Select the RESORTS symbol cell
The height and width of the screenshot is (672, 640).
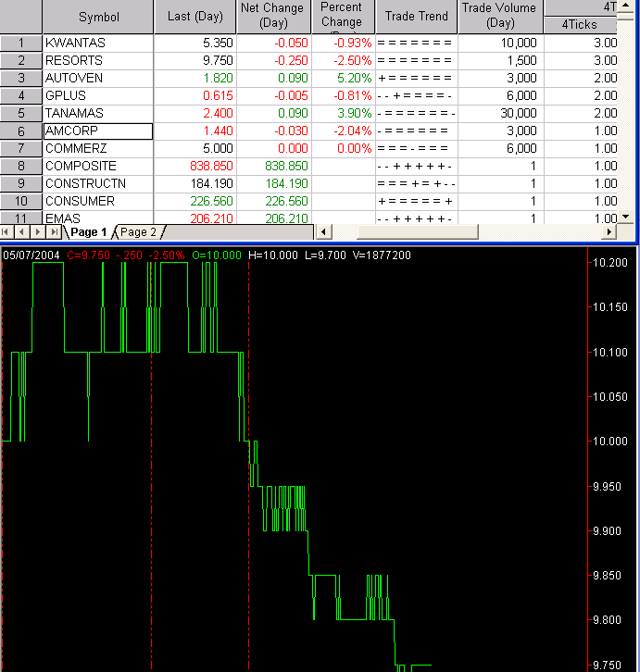click(98, 60)
